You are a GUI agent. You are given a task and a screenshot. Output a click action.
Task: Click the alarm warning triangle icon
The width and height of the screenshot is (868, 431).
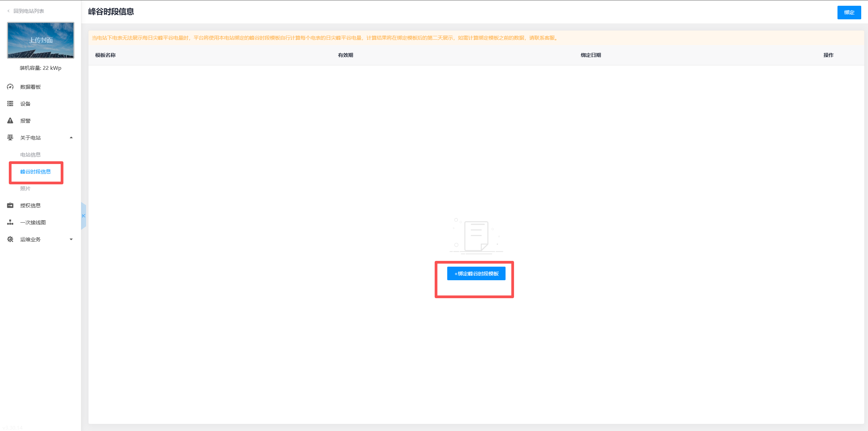coord(10,121)
